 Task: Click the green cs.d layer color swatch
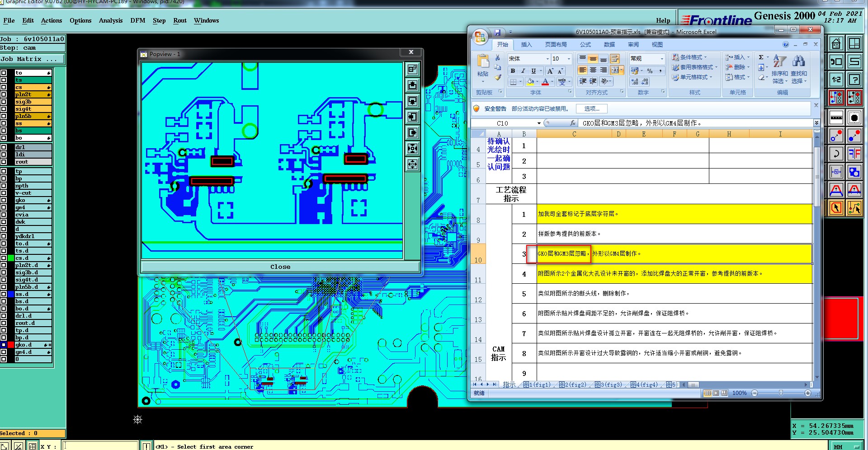point(11,258)
